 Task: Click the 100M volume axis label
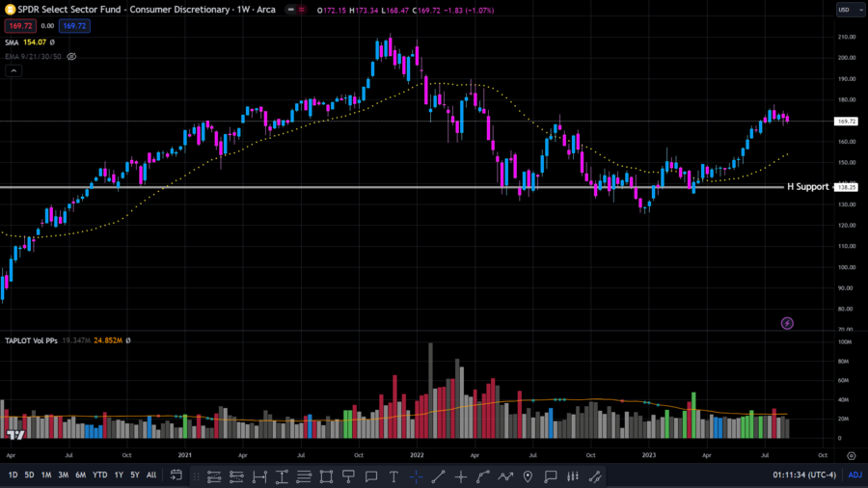click(x=844, y=342)
